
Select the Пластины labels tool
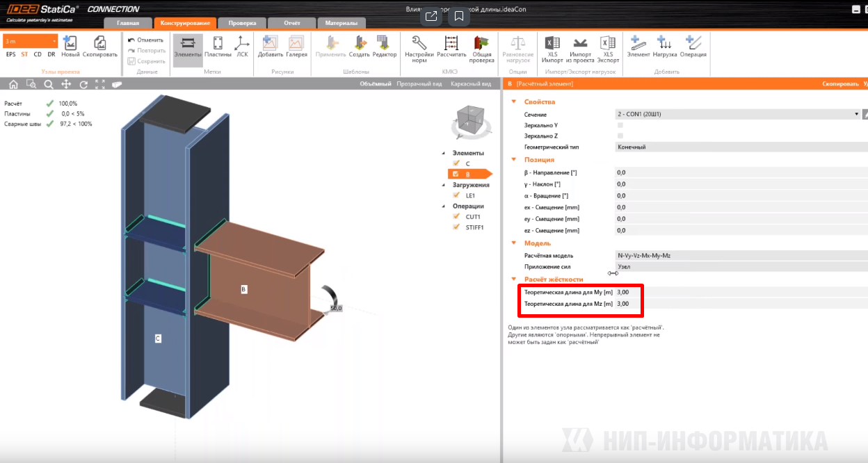[x=218, y=47]
